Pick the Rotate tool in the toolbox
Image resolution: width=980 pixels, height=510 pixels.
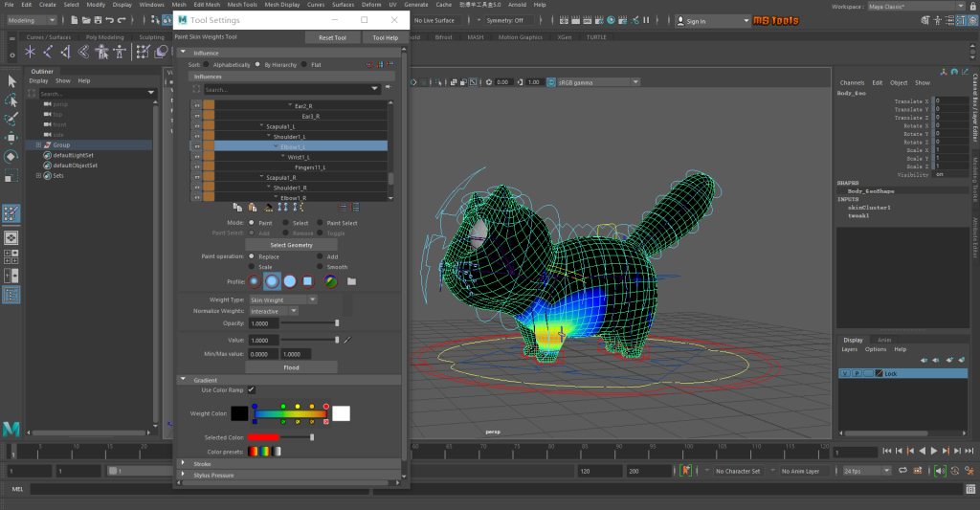coord(11,156)
